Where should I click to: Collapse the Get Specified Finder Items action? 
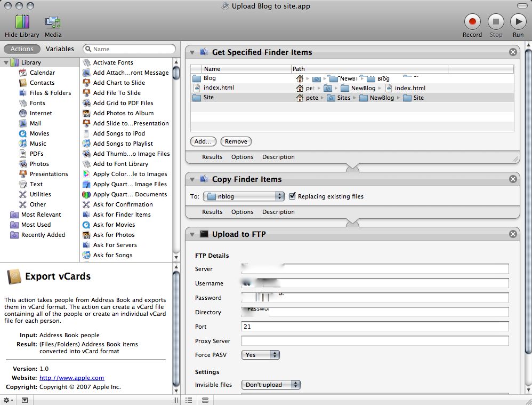coord(192,52)
